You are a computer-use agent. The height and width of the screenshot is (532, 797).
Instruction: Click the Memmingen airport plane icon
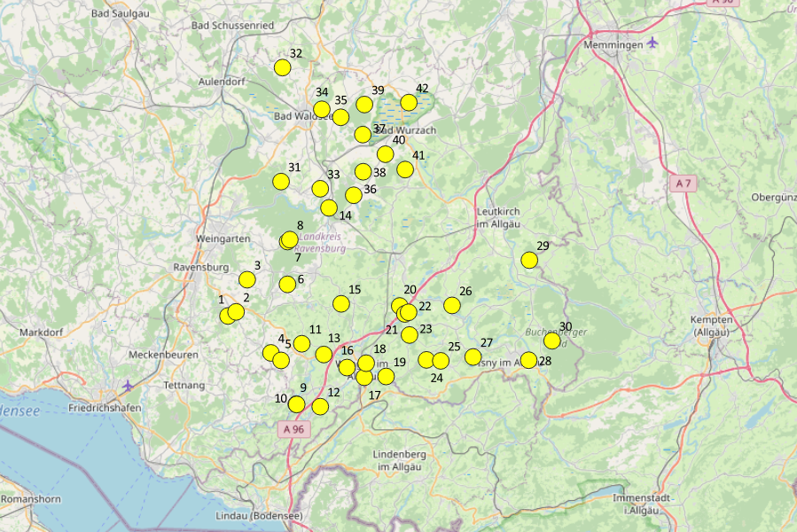[x=653, y=43]
